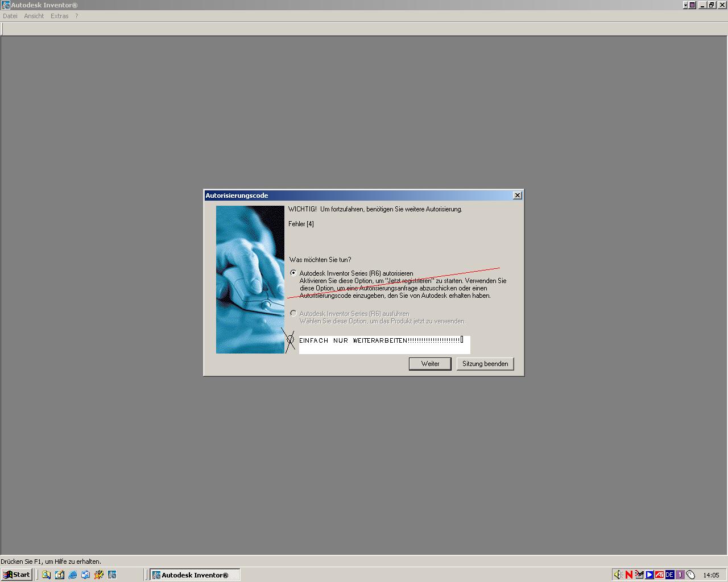Minimize the Autodesk Inventor window
728x582 pixels.
tap(703, 5)
